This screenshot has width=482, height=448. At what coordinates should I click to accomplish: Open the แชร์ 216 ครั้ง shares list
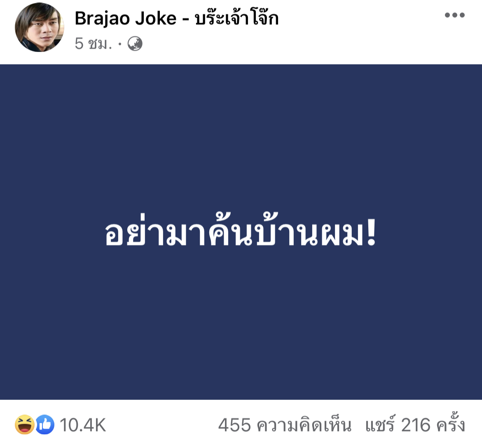pyautogui.click(x=415, y=425)
